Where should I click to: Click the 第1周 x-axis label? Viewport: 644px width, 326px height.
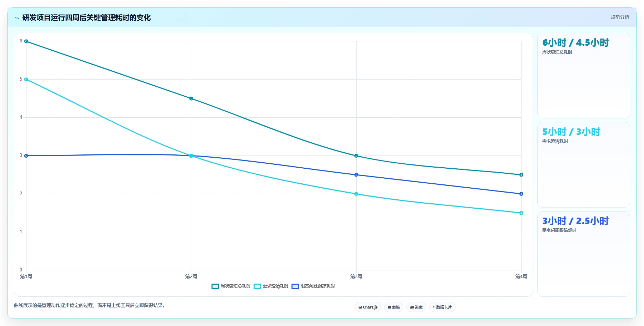[26, 276]
